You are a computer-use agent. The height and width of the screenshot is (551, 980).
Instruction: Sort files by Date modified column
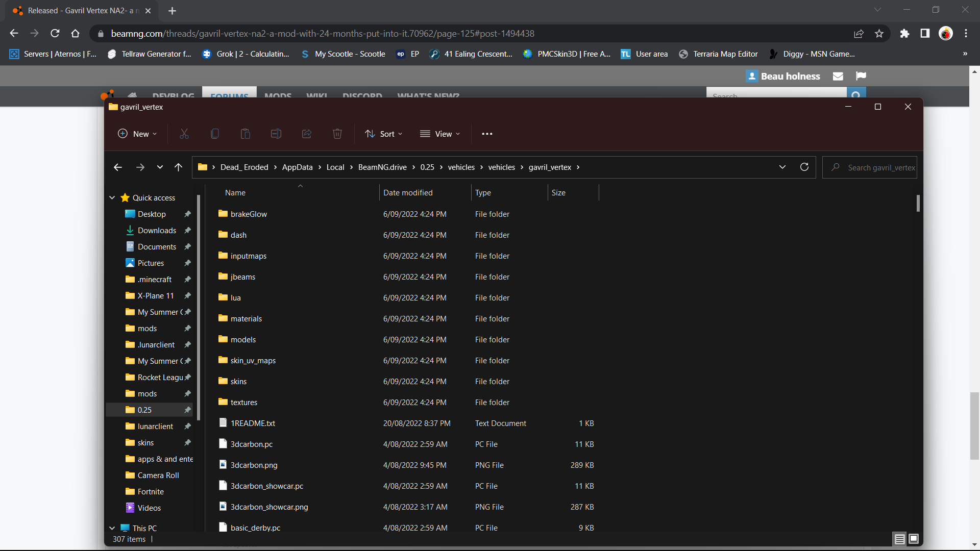pos(408,193)
